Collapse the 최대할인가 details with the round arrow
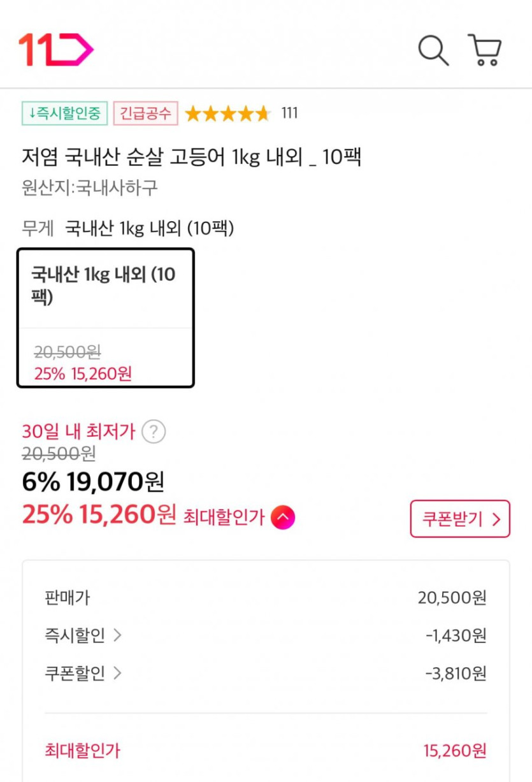 pyautogui.click(x=283, y=517)
